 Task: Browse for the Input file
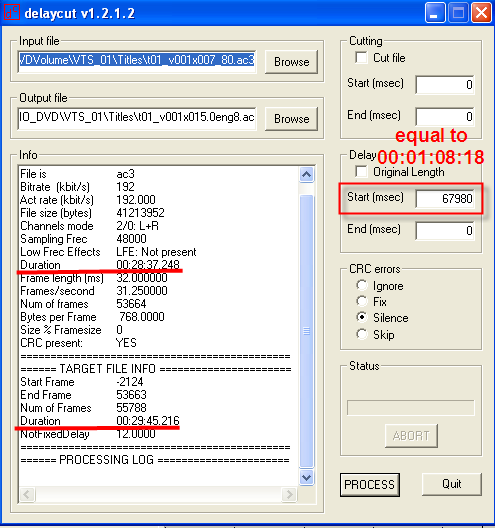291,62
